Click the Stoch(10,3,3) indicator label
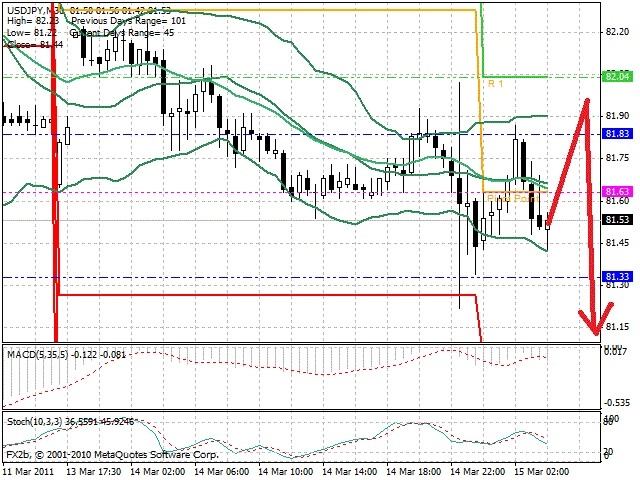 [34, 422]
